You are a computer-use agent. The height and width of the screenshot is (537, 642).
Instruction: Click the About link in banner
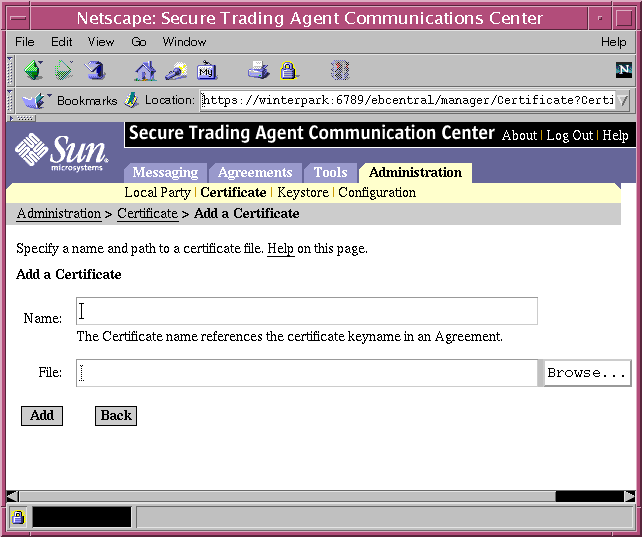519,135
